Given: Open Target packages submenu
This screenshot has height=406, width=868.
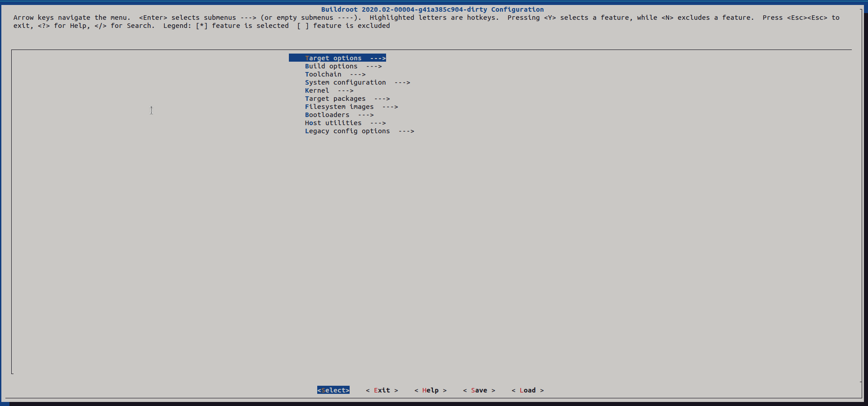Looking at the screenshot, I should 347,99.
